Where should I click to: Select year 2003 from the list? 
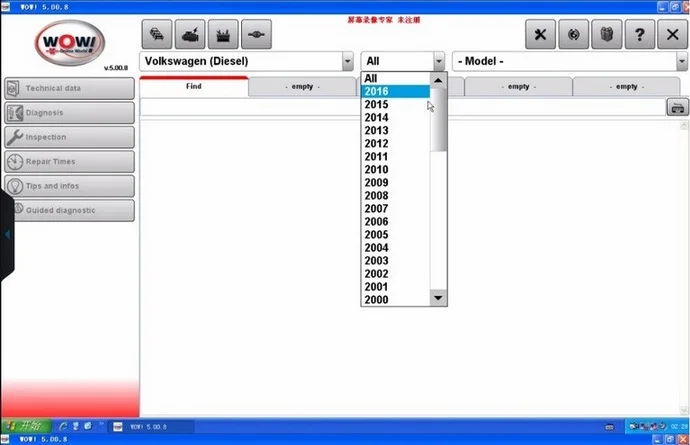[396, 261]
